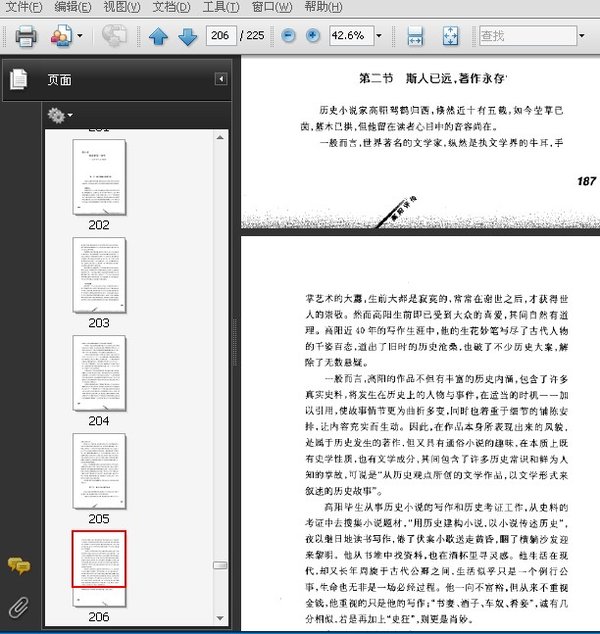Click the Print icon in toolbar
The width and height of the screenshot is (600, 634).
click(25, 36)
